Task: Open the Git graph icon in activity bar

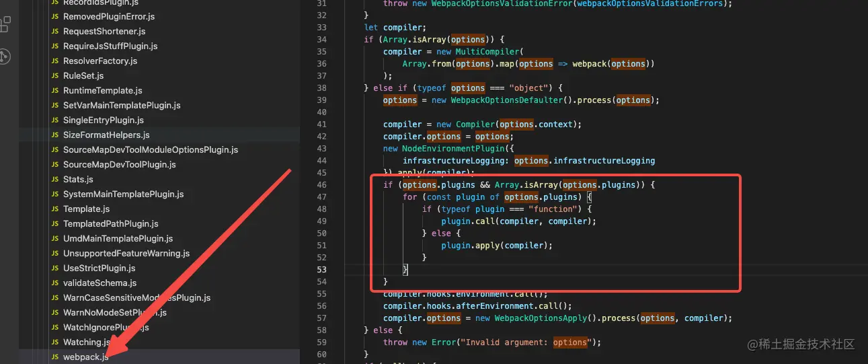Action: 5,57
